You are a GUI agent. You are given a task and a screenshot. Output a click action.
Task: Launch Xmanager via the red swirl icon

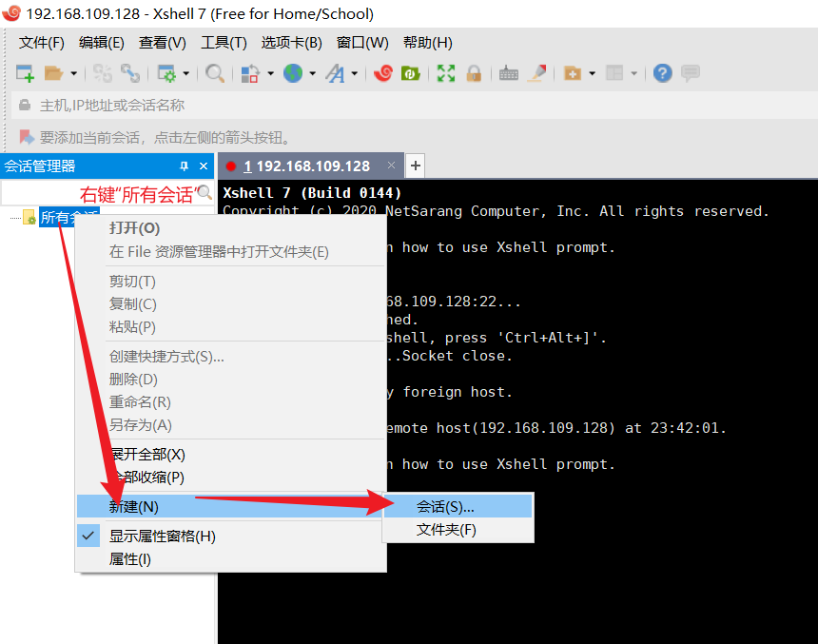click(383, 73)
